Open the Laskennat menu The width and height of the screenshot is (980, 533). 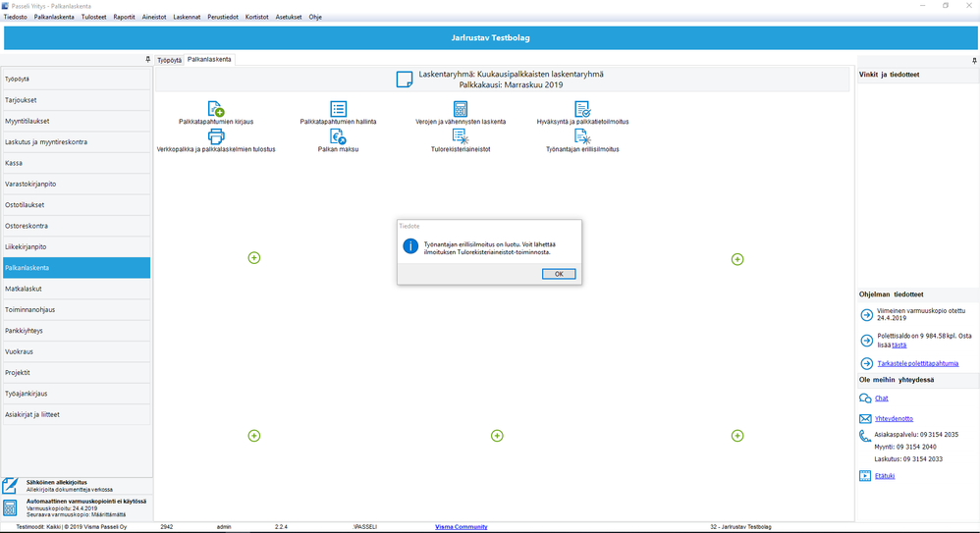pos(187,17)
